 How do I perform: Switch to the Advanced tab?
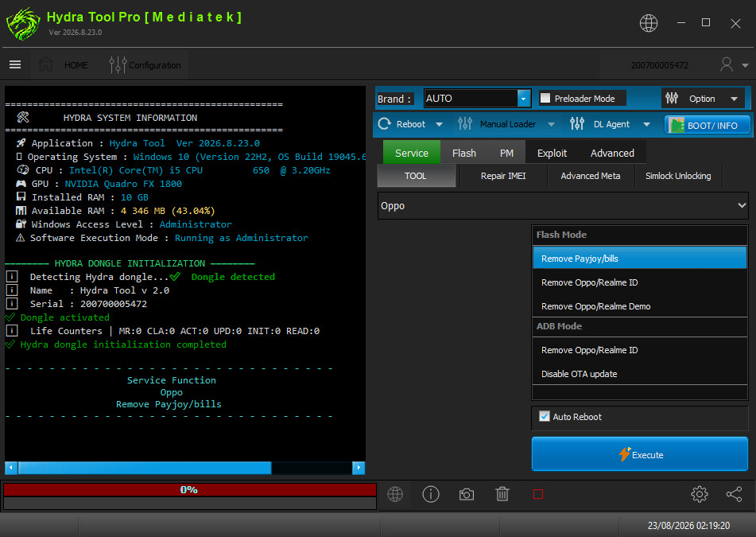click(612, 153)
